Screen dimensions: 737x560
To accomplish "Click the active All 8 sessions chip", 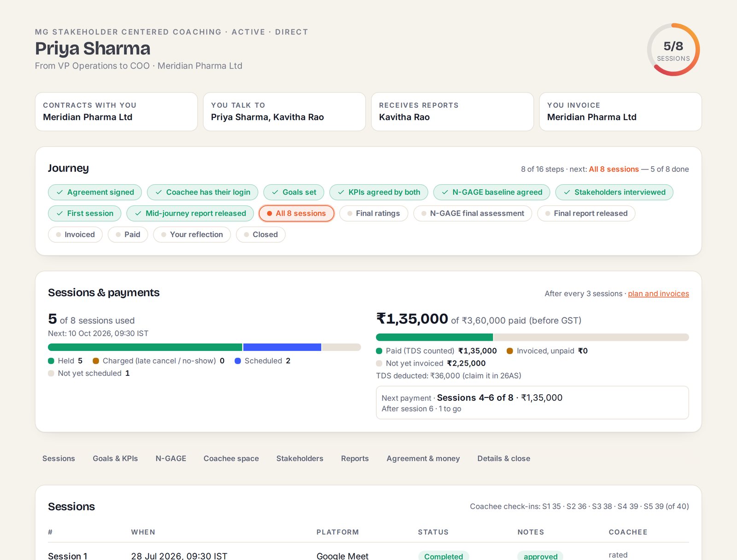I will pos(296,213).
